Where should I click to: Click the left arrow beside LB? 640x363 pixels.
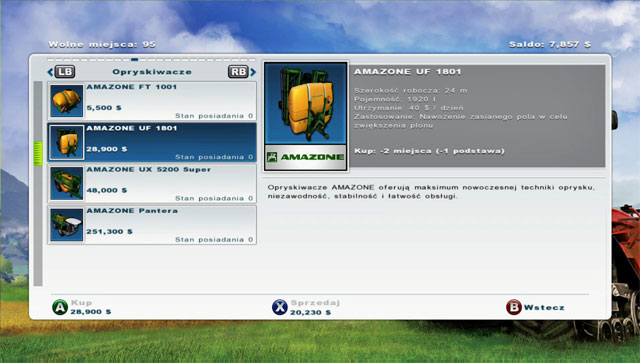pos(50,72)
